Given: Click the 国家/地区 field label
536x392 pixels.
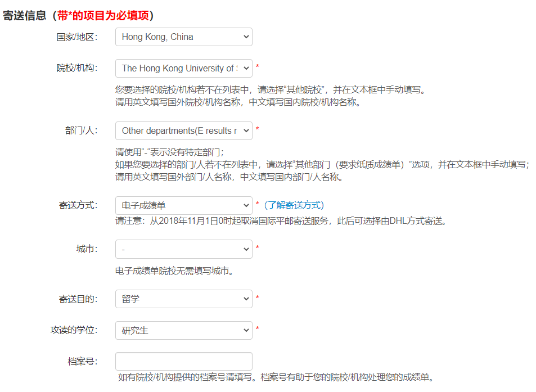Looking at the screenshot, I should (x=77, y=37).
